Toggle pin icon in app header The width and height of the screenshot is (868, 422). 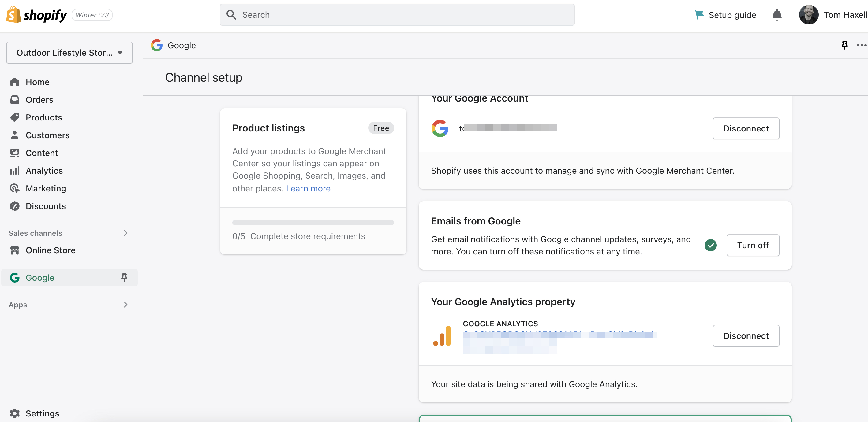[844, 45]
